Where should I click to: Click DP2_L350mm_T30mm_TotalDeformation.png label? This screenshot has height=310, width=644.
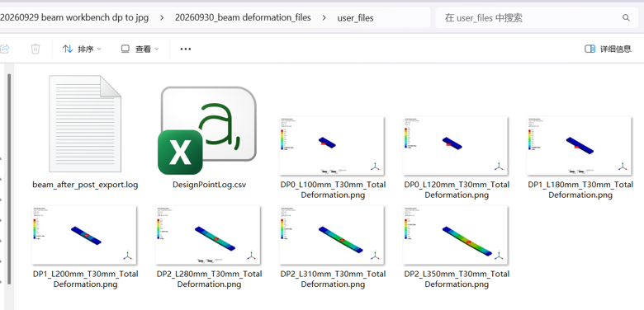point(457,279)
